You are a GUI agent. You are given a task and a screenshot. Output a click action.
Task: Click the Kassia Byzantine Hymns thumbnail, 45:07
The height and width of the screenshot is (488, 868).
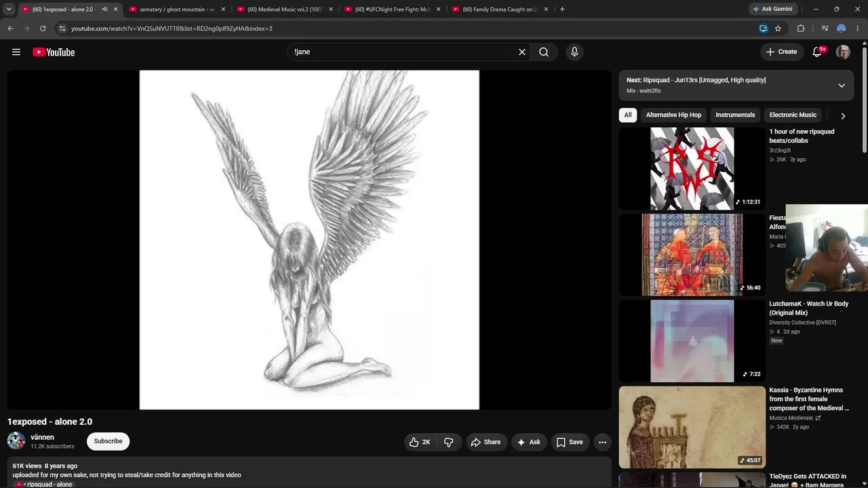[692, 427]
